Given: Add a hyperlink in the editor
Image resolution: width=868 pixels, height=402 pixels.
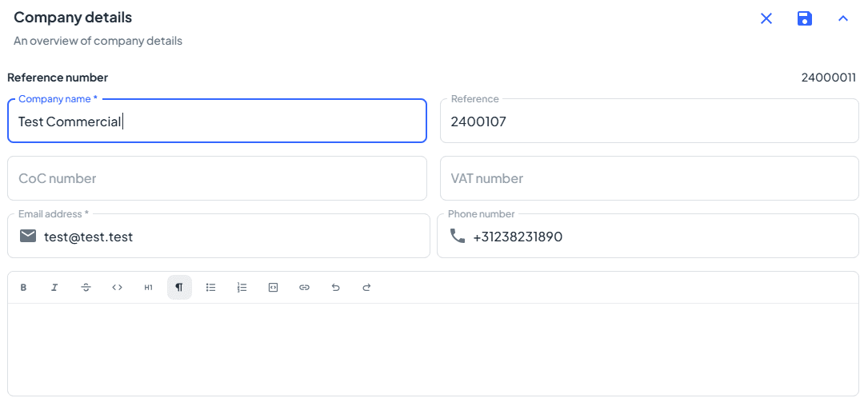Looking at the screenshot, I should pyautogui.click(x=304, y=288).
